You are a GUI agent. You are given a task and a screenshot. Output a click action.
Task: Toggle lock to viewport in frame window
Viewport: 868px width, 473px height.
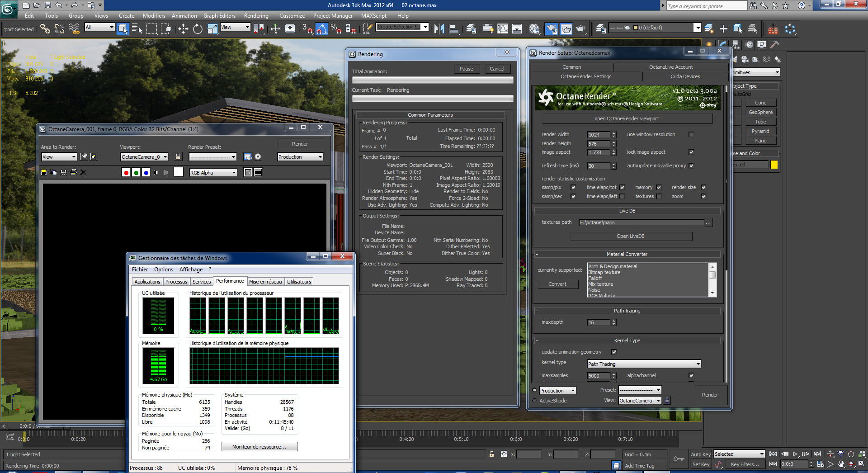click(x=178, y=156)
